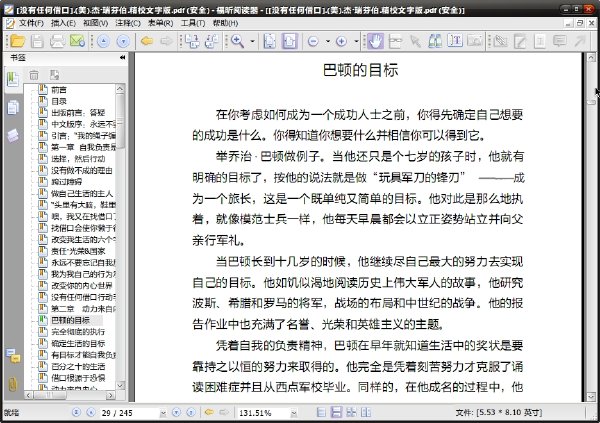Open the 表单(R) menu
Screen dimensions: 600x423
coord(160,23)
